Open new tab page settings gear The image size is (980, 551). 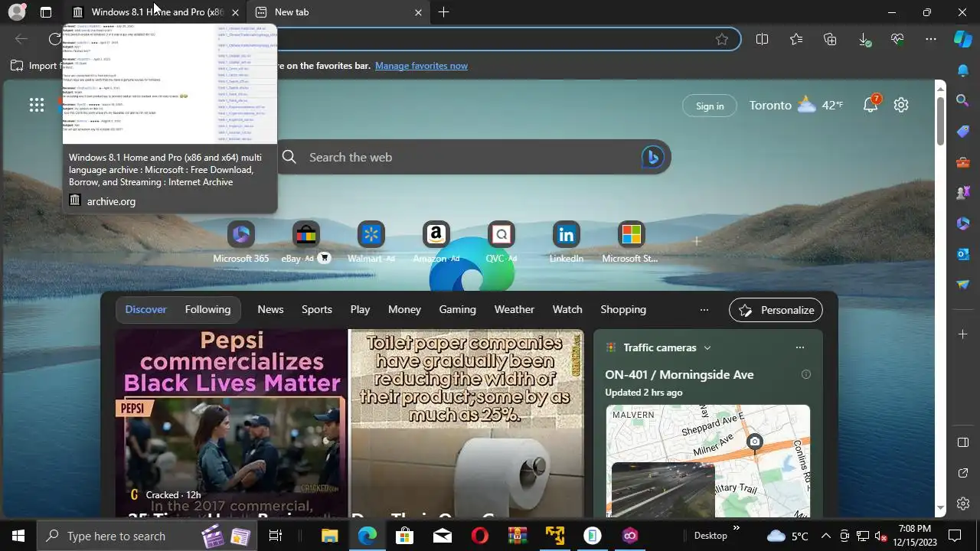click(901, 106)
